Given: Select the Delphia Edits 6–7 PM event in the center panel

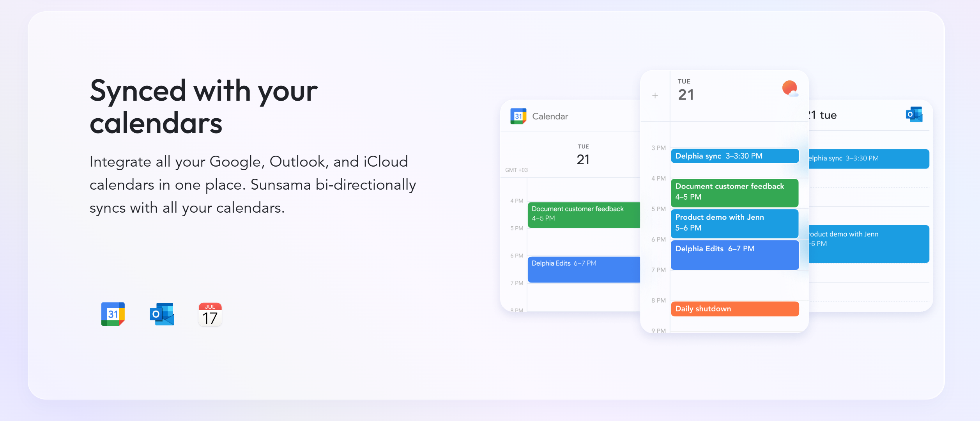Looking at the screenshot, I should click(x=735, y=255).
